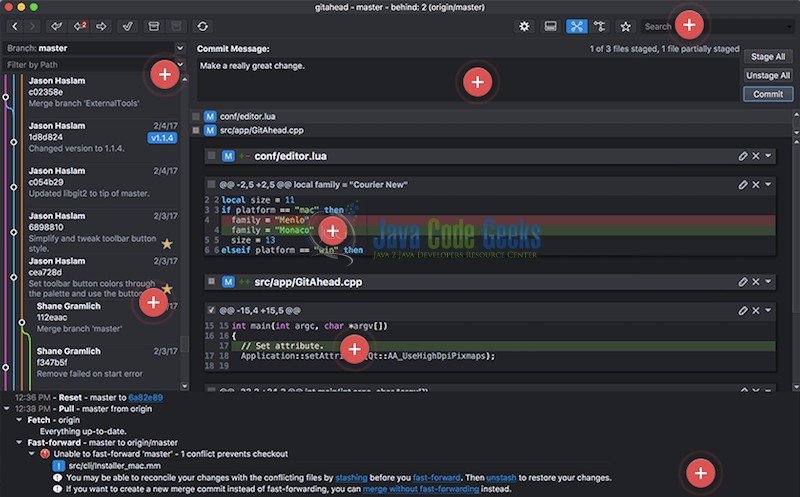800x497 pixels.
Task: Collapse the Unable to fast-forward entry
Action: tap(32, 454)
